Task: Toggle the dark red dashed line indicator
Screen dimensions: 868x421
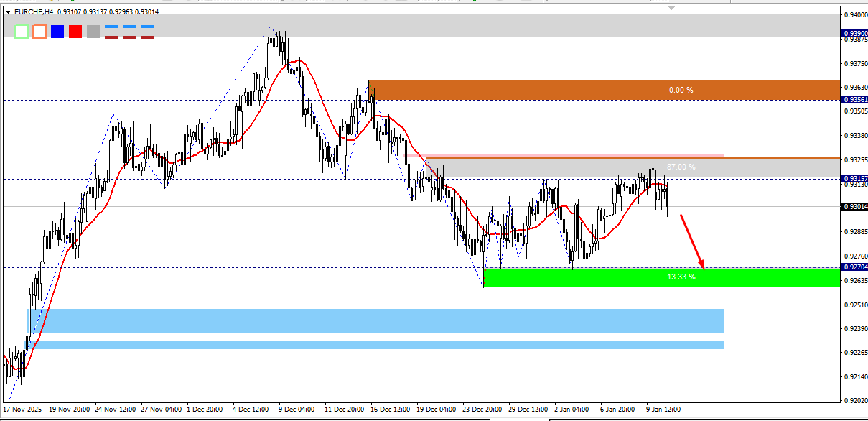Action: (129, 37)
